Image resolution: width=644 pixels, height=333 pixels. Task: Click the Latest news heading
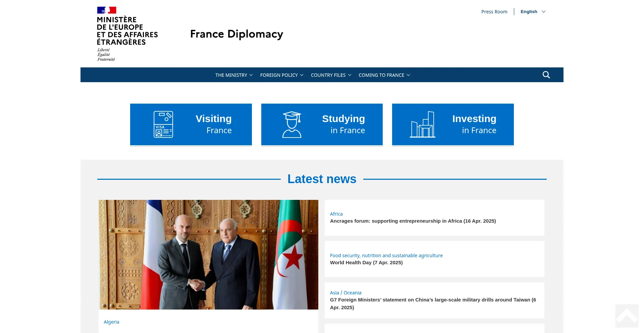322,179
